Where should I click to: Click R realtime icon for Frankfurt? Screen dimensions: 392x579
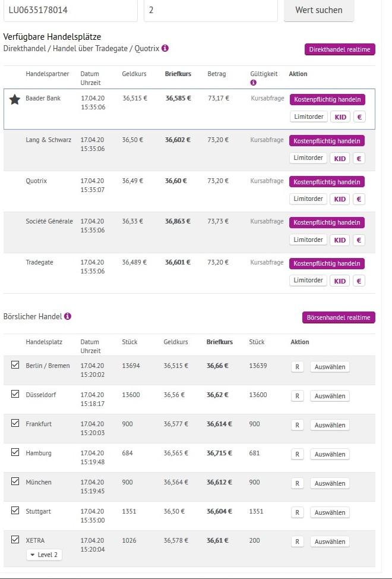coord(298,424)
